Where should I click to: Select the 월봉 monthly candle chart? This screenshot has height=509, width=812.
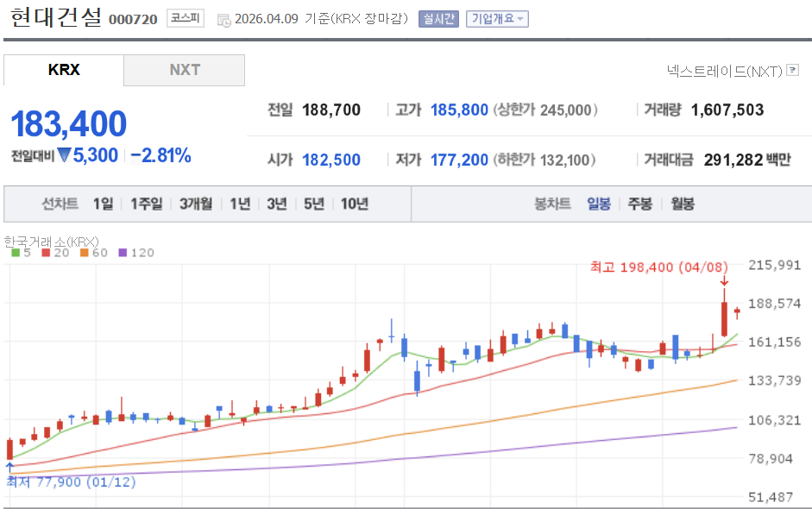pos(683,204)
